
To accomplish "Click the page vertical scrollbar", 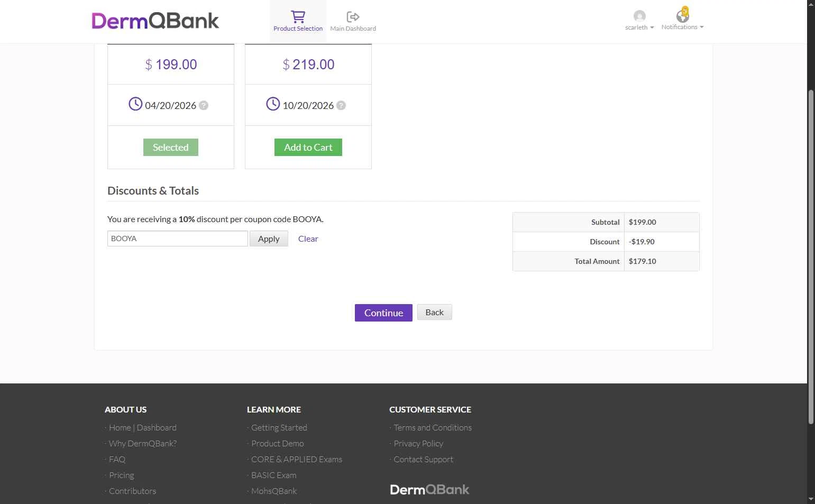I will [x=811, y=256].
